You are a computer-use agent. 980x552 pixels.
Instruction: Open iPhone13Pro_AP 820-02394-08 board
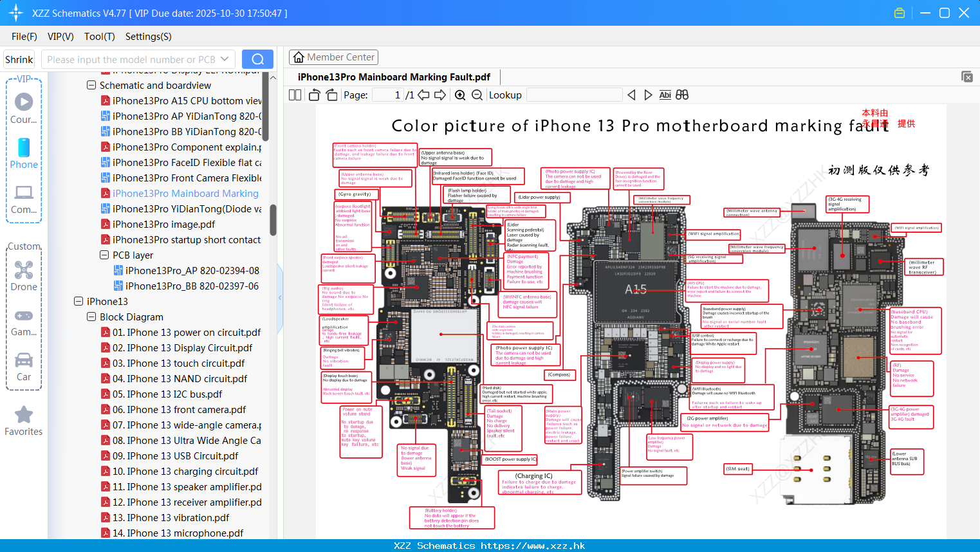point(187,270)
